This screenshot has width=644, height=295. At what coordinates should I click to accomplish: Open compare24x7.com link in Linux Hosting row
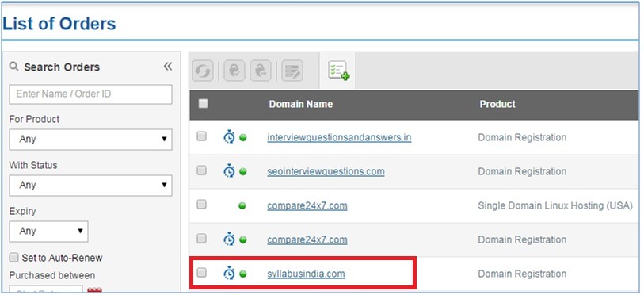pyautogui.click(x=307, y=205)
